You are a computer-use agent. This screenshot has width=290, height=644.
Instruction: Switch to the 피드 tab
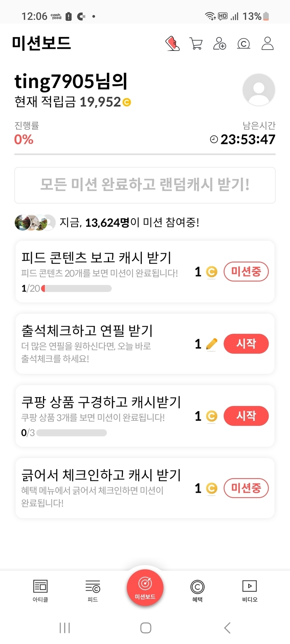(93, 591)
